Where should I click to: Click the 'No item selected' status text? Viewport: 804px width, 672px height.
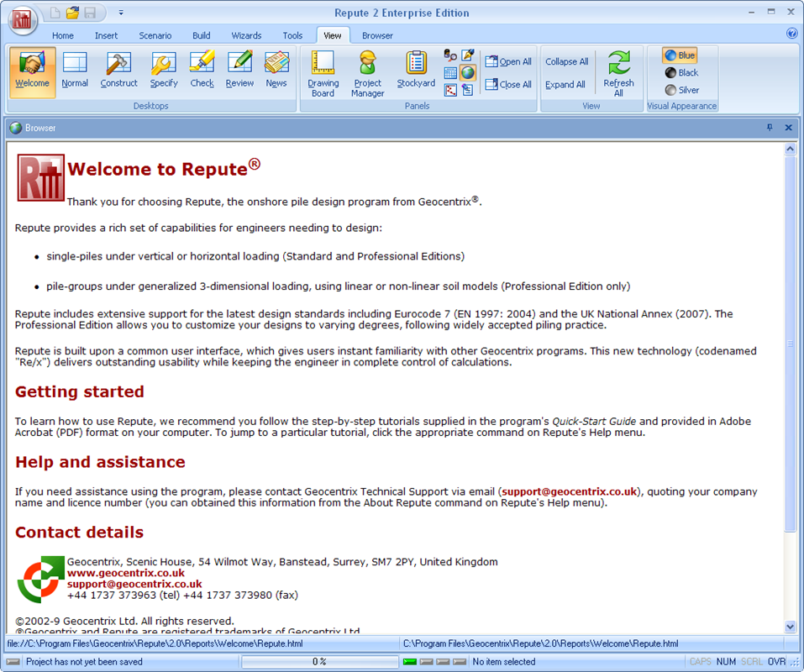coord(504,662)
